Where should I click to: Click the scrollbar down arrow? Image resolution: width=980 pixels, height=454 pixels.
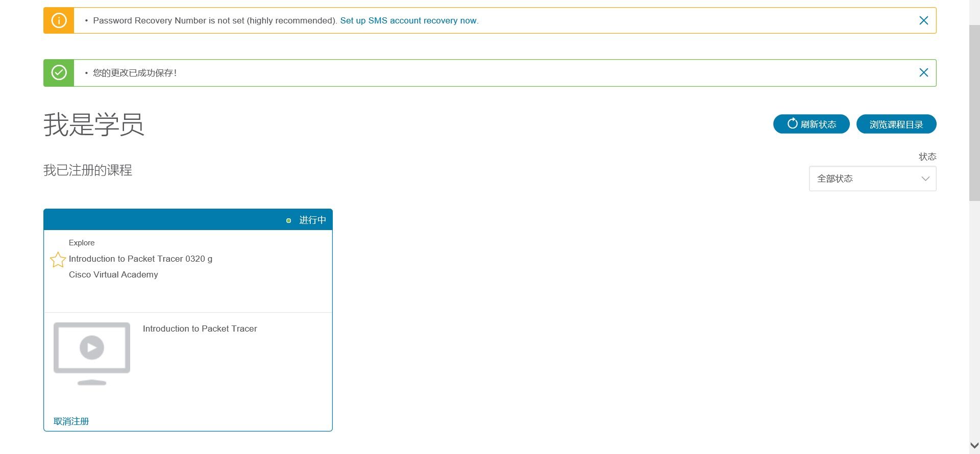(x=974, y=446)
